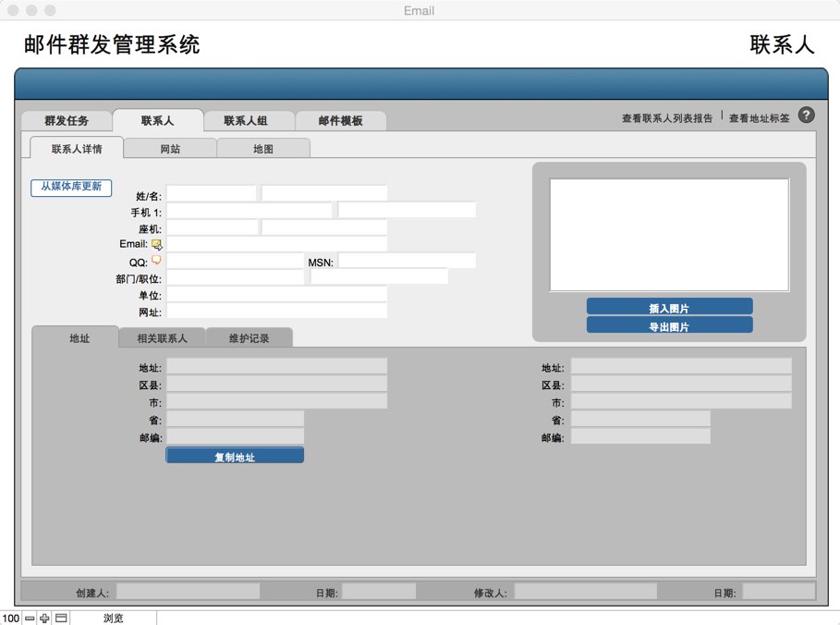Click the zoom out icon in status bar

pyautogui.click(x=30, y=618)
